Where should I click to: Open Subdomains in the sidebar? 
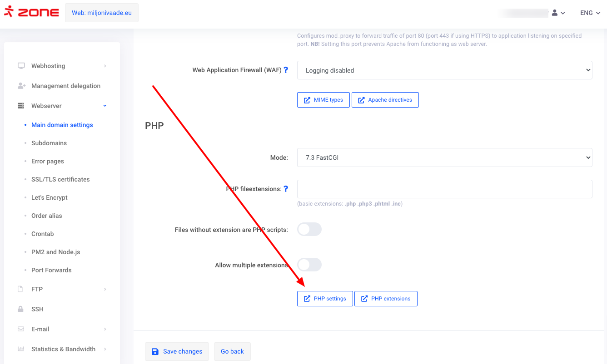[49, 143]
